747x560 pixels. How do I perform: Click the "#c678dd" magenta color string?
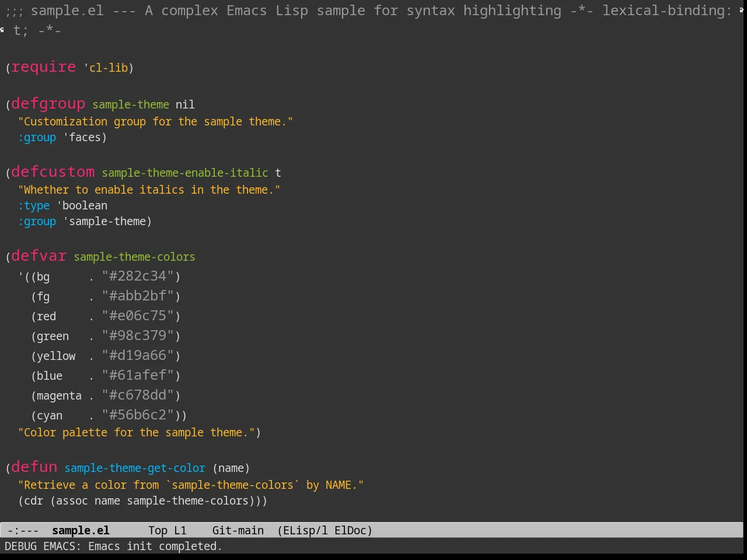click(x=138, y=395)
